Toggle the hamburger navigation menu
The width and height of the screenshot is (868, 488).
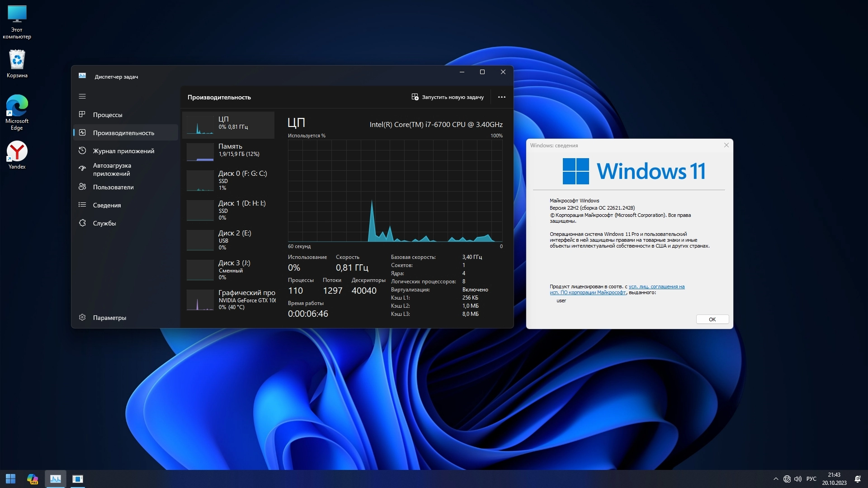[x=82, y=96]
